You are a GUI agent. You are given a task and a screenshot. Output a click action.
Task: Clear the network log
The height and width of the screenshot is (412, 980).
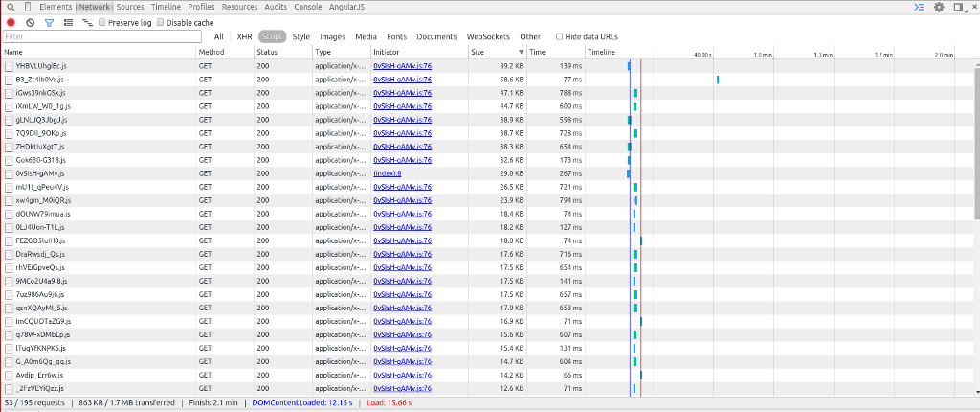coord(30,23)
